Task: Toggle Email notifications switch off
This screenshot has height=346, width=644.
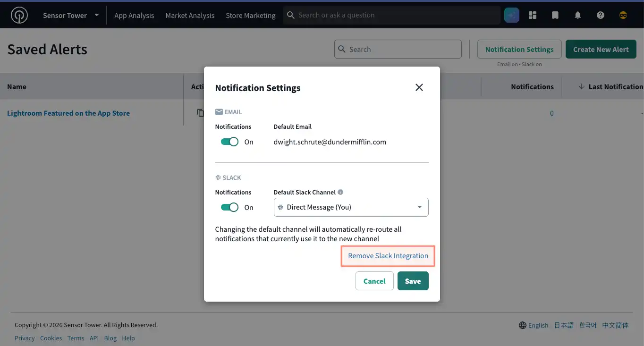Action: pos(230,142)
